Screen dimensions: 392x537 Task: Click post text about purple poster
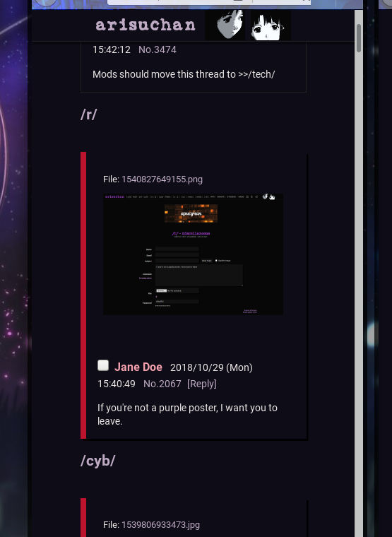[x=187, y=414]
